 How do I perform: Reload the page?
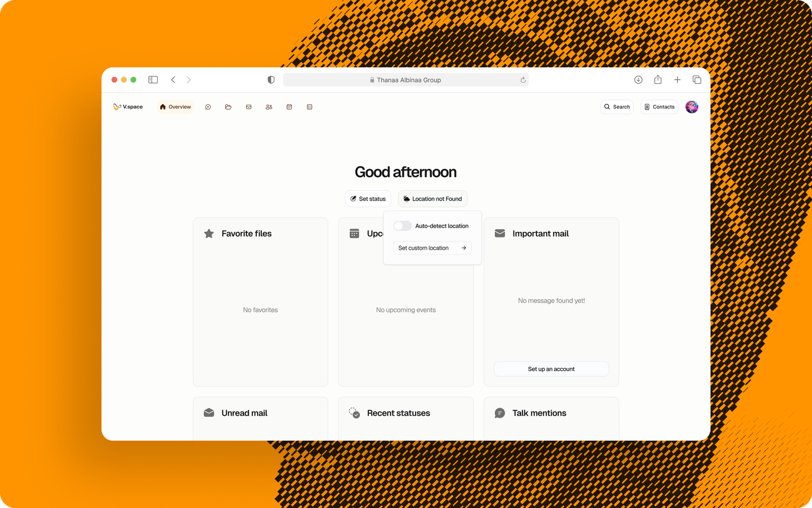[x=523, y=80]
